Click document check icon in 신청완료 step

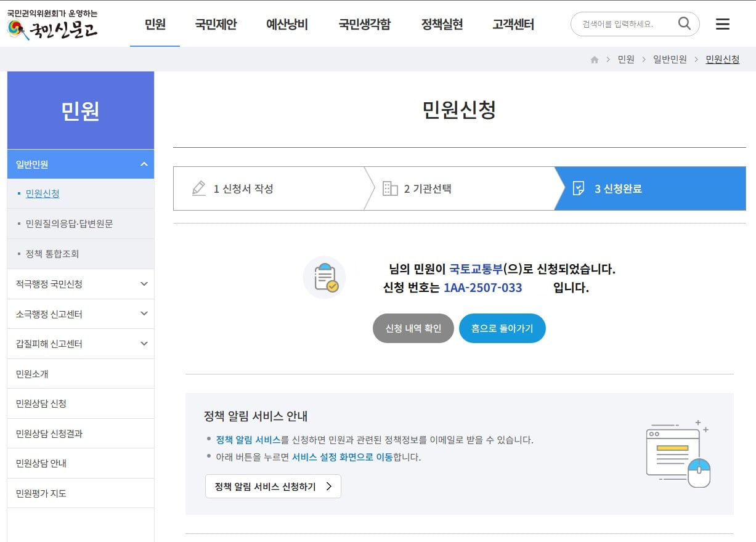coord(579,188)
